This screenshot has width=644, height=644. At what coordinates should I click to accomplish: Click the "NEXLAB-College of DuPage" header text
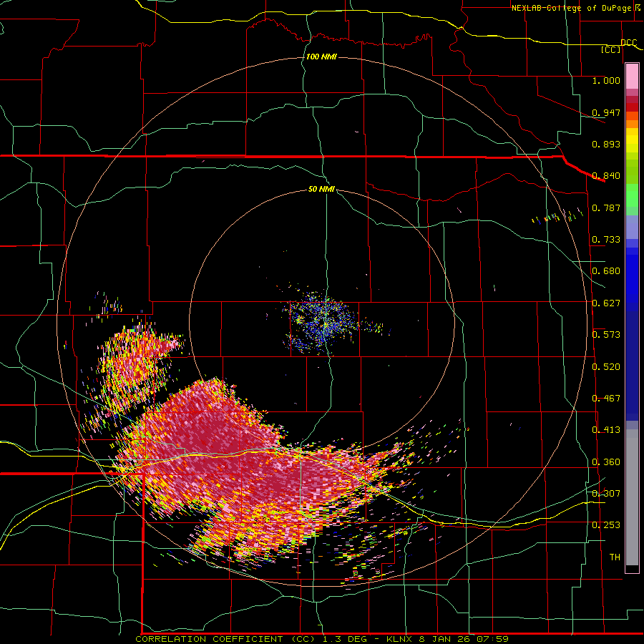click(572, 8)
